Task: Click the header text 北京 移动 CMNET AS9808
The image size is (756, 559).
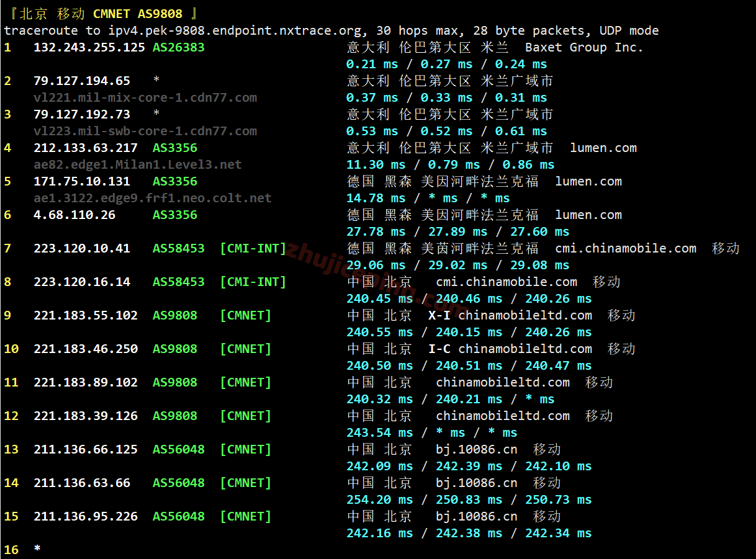Action: point(101,14)
